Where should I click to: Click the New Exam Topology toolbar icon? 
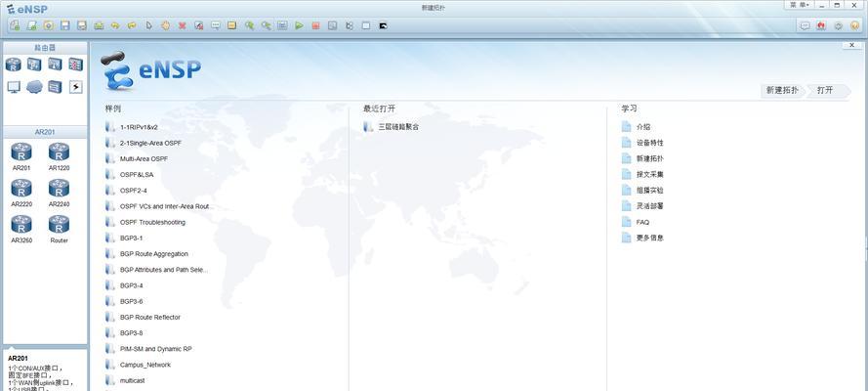[x=31, y=25]
